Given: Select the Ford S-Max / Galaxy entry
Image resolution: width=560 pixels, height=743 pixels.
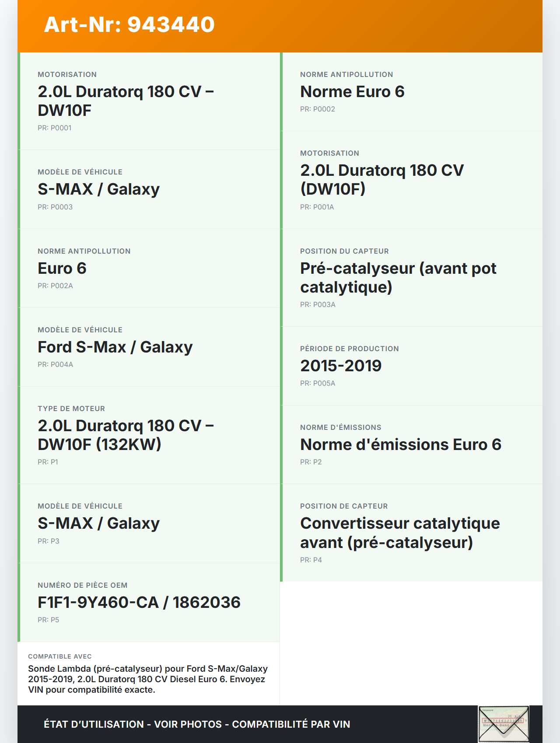Looking at the screenshot, I should [x=115, y=347].
